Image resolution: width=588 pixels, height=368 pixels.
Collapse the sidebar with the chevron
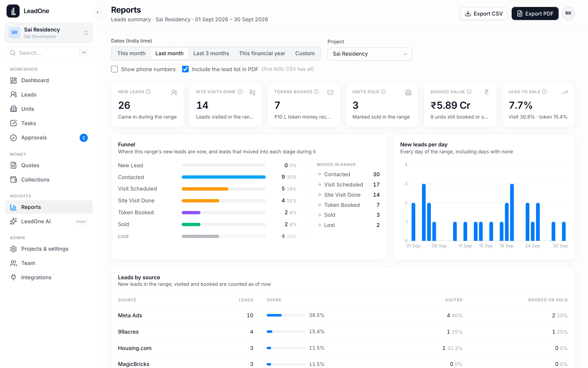point(97,12)
